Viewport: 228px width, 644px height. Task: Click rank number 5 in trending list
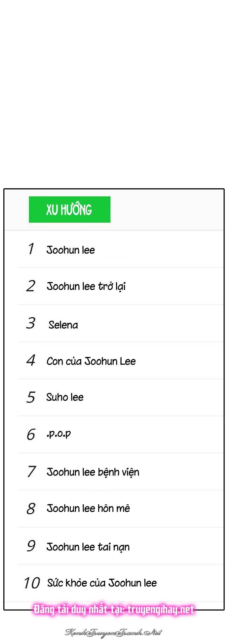click(31, 397)
